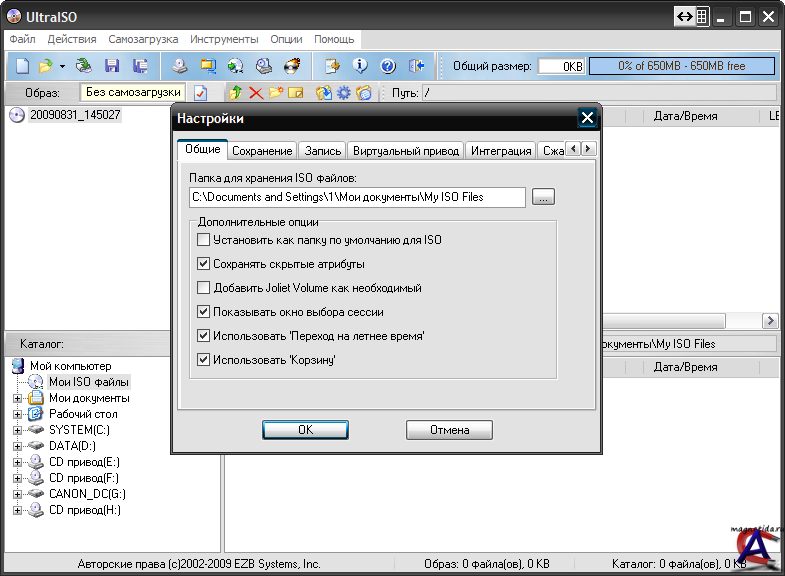Open the 'Инструменты' menu

[224, 39]
